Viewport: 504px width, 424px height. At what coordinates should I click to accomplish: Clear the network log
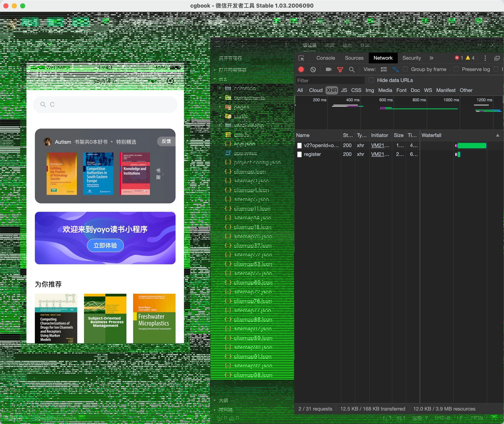pos(313,70)
